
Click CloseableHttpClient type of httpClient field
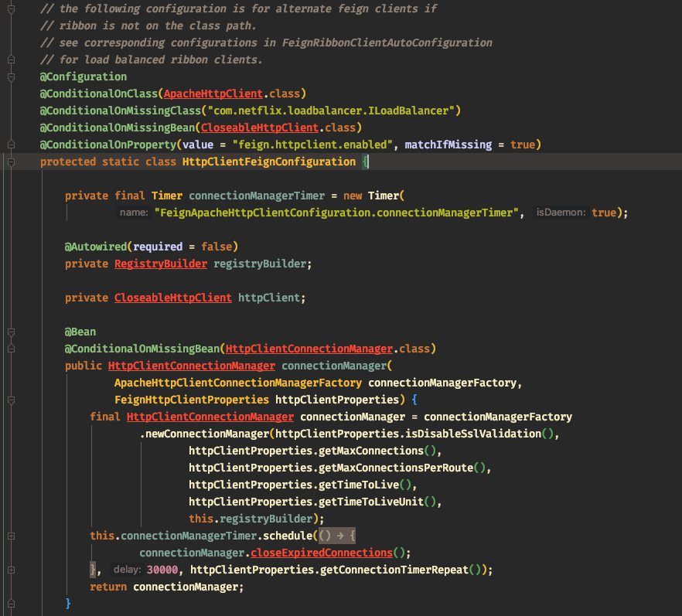[173, 298]
